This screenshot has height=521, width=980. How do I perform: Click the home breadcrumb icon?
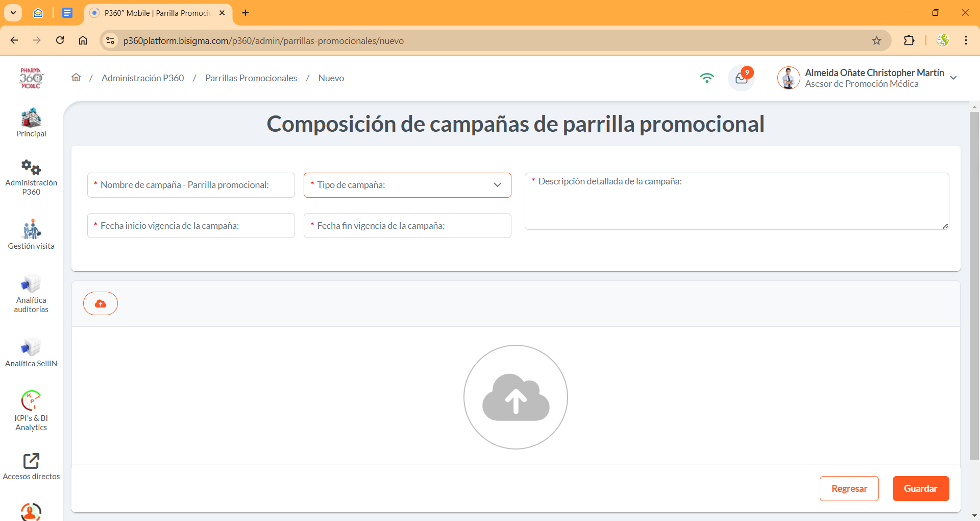(x=76, y=78)
